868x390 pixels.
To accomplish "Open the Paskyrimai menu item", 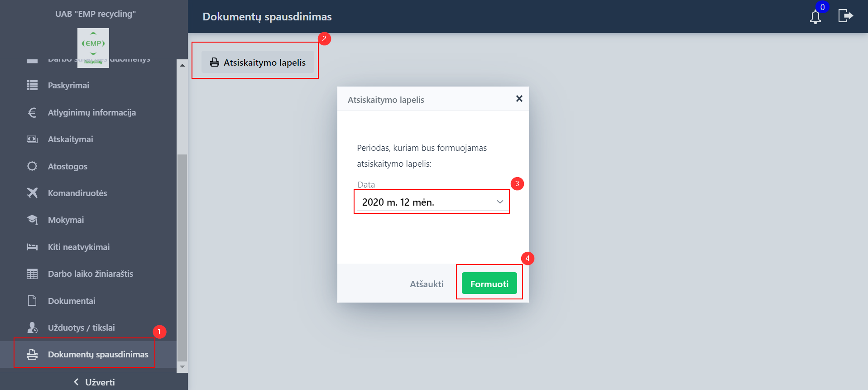I will pyautogui.click(x=68, y=85).
